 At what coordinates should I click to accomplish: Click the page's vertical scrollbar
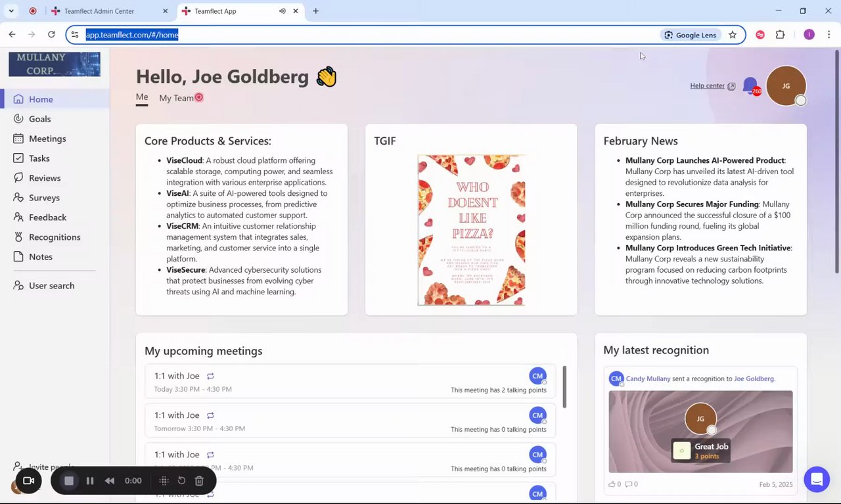[837, 161]
